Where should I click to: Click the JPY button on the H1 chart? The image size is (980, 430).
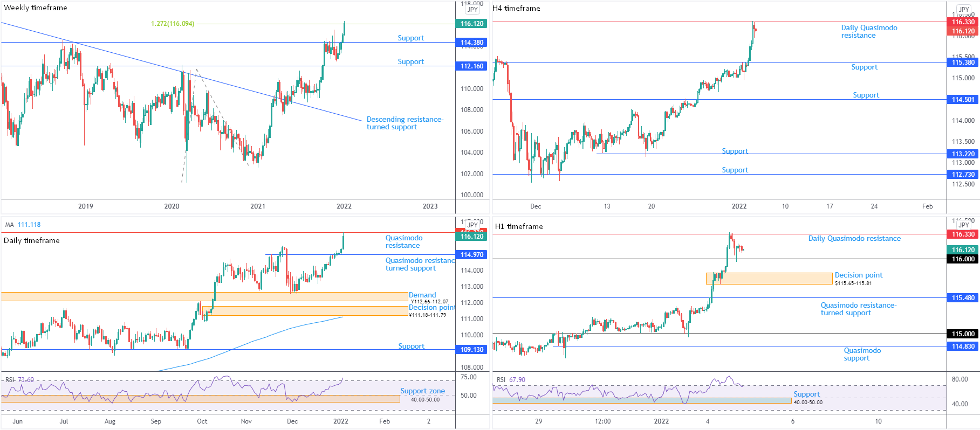point(964,225)
